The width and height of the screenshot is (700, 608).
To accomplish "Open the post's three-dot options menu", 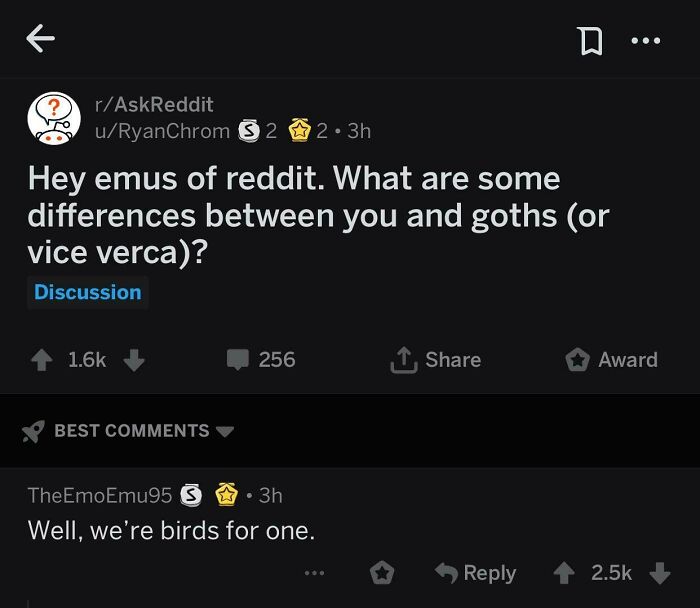I will [x=646, y=41].
